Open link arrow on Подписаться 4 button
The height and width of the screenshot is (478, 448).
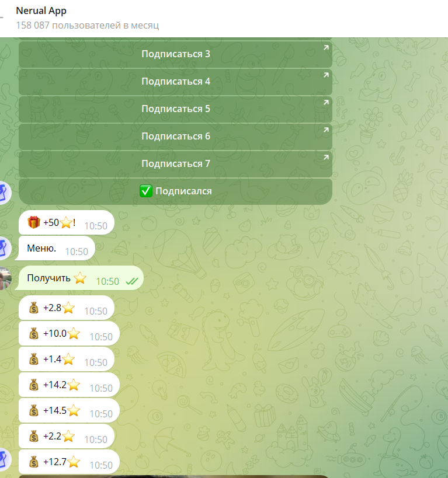326,75
